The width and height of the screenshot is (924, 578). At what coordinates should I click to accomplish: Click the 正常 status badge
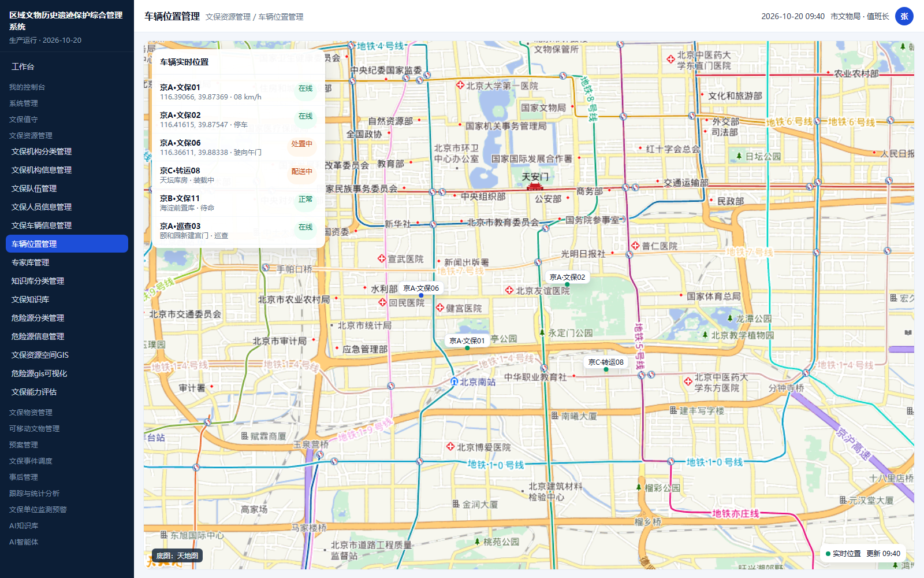click(305, 199)
